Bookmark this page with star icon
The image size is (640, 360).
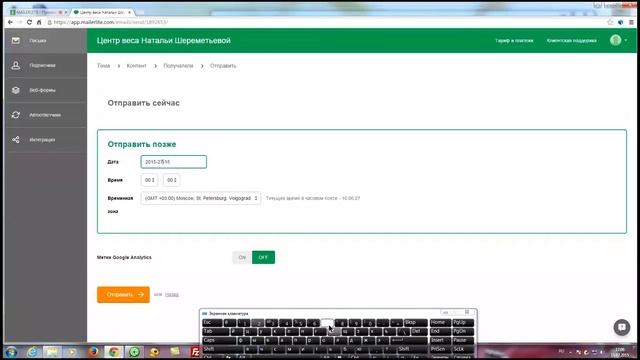610,22
